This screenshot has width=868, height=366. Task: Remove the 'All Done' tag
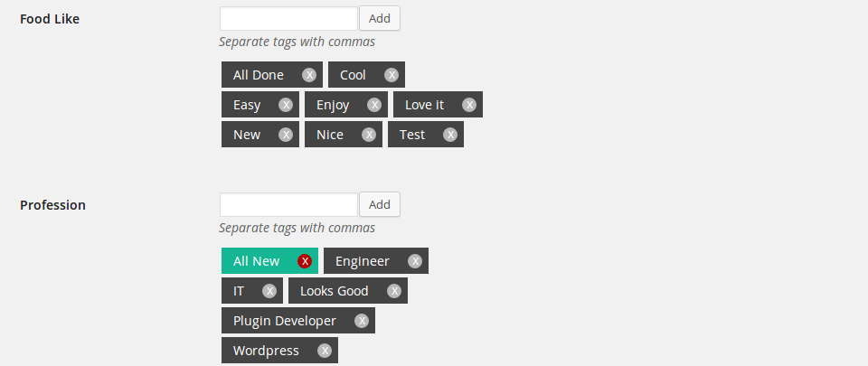pyautogui.click(x=309, y=75)
